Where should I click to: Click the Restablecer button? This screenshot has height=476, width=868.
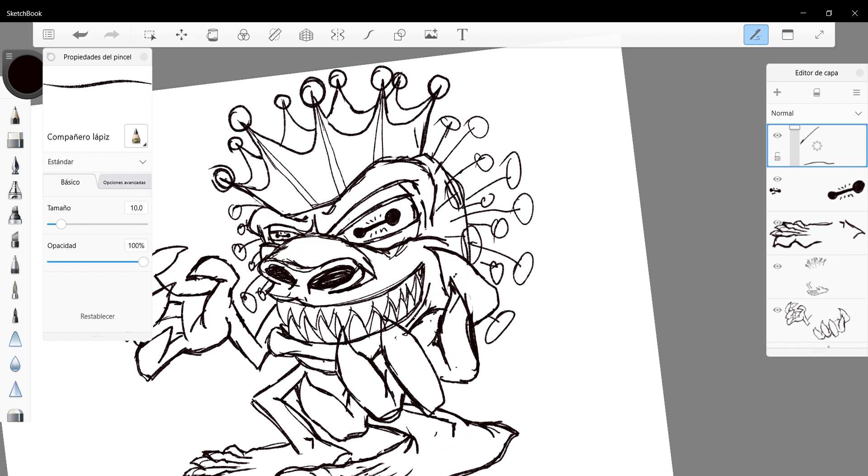(x=97, y=316)
